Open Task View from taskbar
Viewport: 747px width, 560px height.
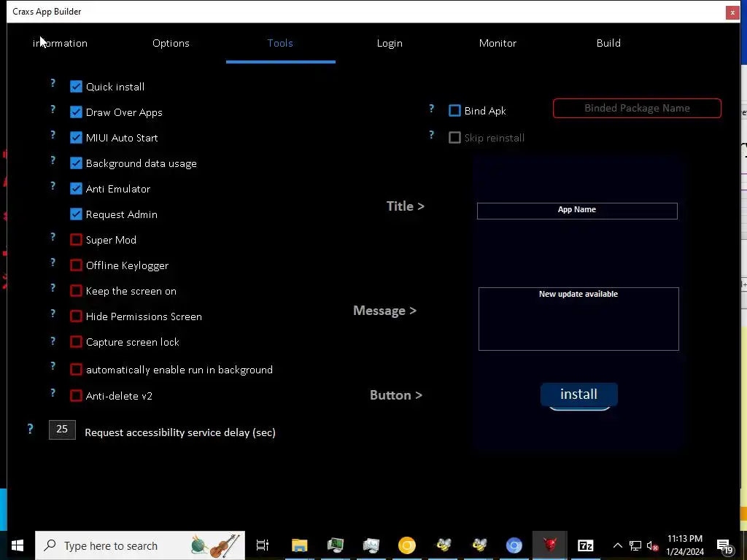click(263, 545)
